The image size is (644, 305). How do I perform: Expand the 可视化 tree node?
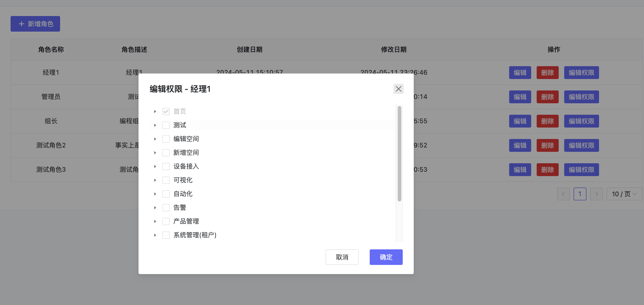click(155, 180)
